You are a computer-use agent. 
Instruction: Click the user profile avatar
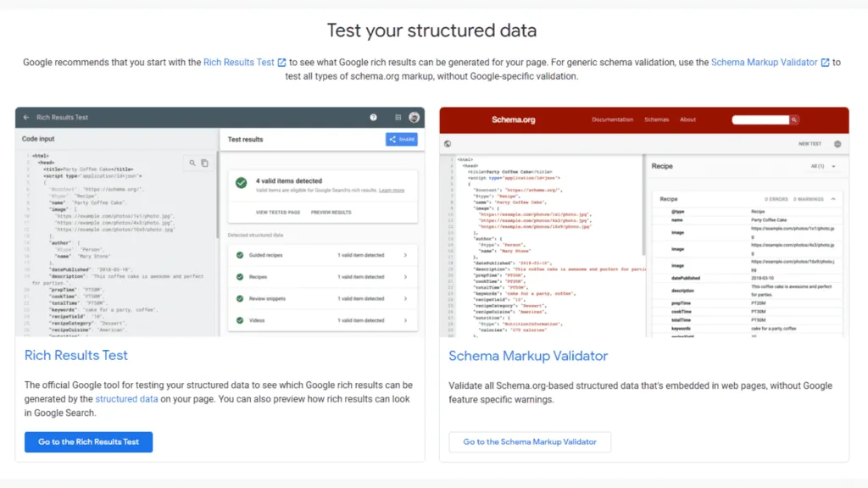[x=414, y=117]
